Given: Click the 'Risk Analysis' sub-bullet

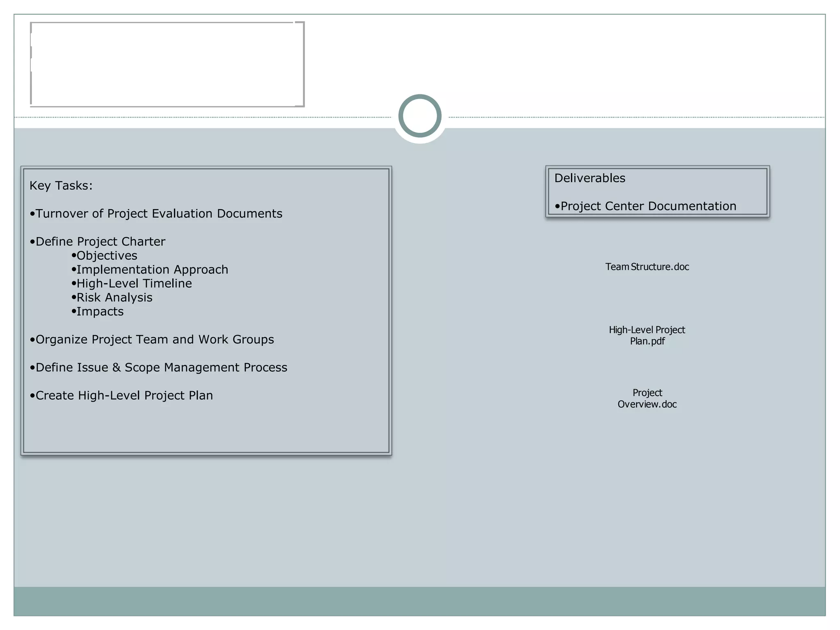Looking at the screenshot, I should coord(112,297).
